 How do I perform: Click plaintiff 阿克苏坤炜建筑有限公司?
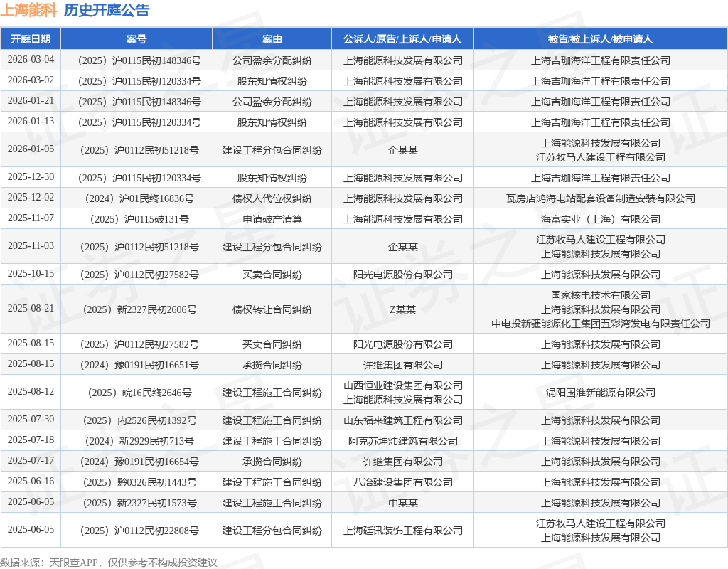[x=402, y=441]
